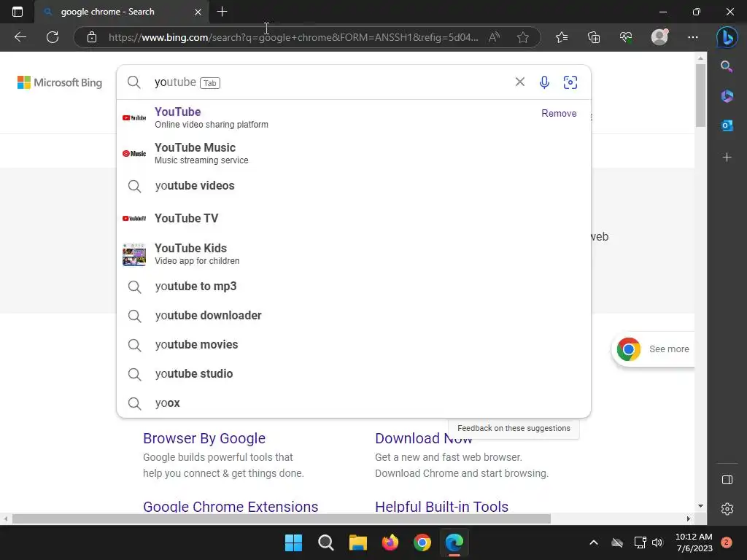Reload the current page

53,37
